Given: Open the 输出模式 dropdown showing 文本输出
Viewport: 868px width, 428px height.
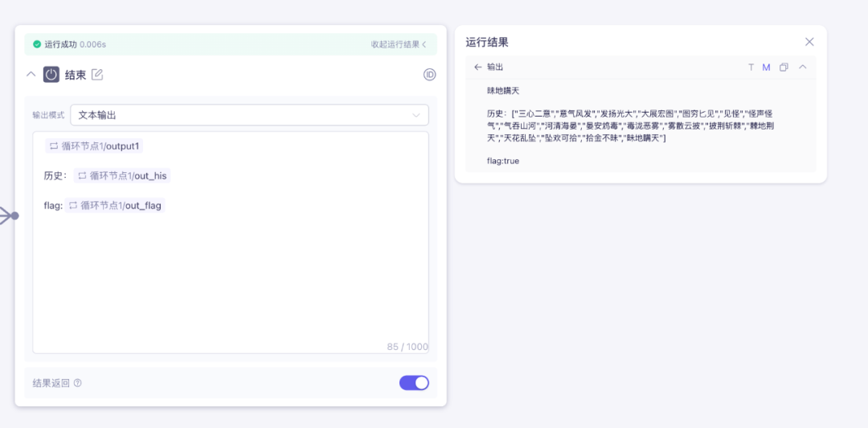Looking at the screenshot, I should pyautogui.click(x=249, y=115).
